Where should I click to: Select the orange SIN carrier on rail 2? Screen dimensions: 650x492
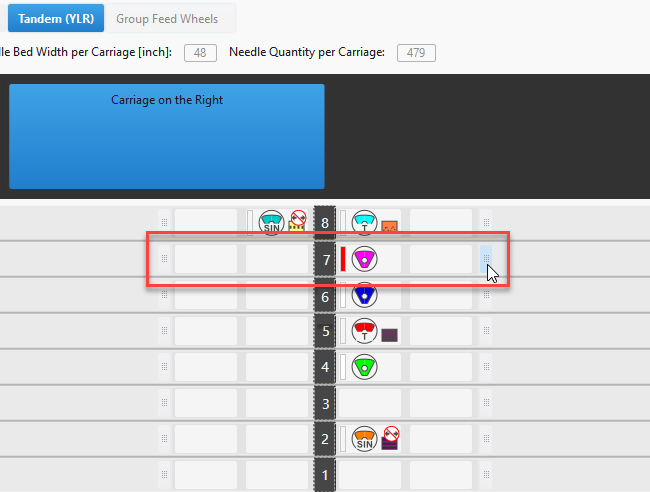365,438
